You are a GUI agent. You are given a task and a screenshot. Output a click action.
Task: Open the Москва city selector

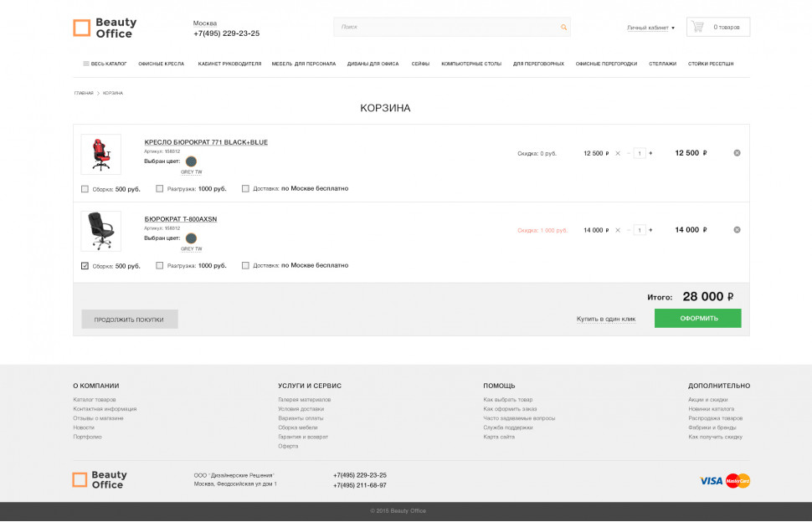(205, 23)
